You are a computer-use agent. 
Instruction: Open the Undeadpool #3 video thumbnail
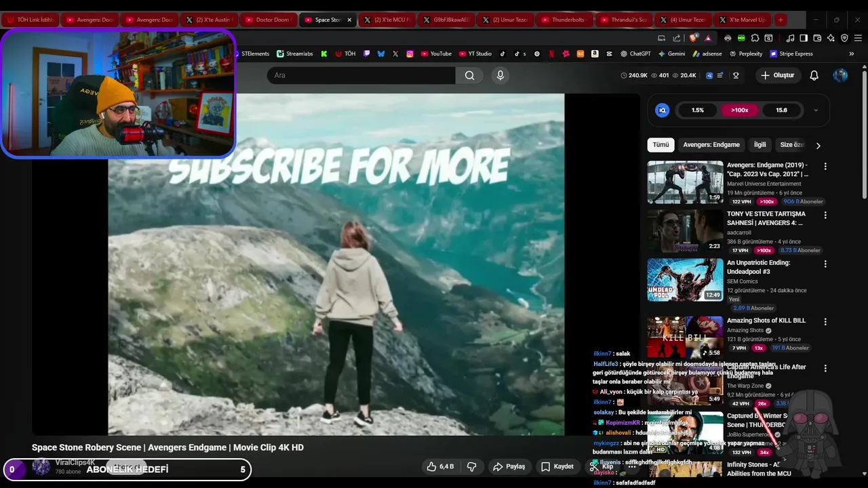tap(685, 280)
